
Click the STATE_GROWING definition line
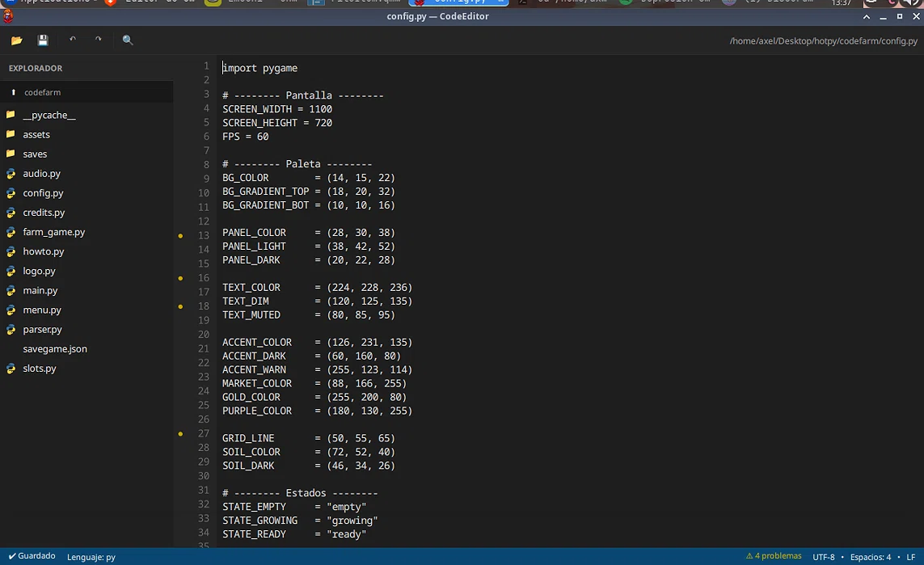(300, 521)
